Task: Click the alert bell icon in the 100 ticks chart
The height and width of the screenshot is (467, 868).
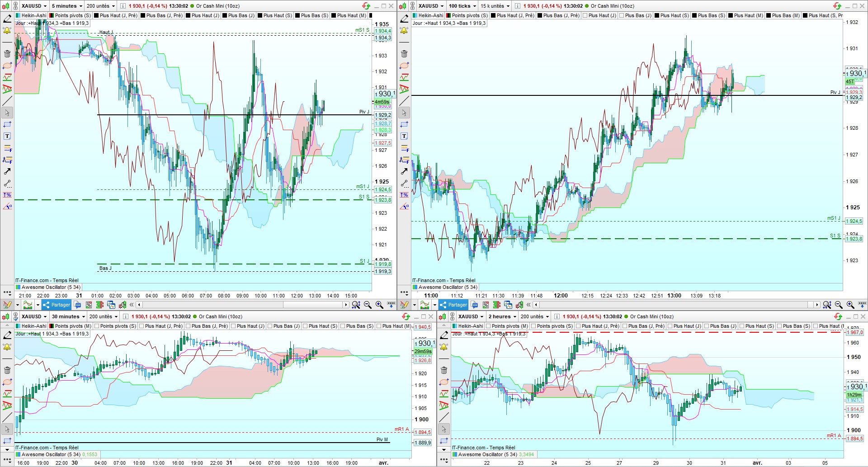Action: coord(404,31)
